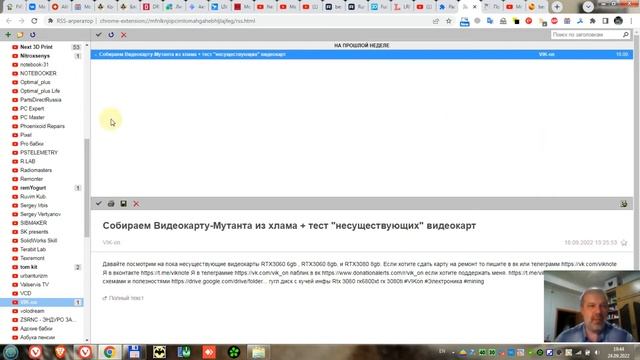Click the magnifier icon in the headline search box
The image size is (640, 360).
click(x=626, y=35)
